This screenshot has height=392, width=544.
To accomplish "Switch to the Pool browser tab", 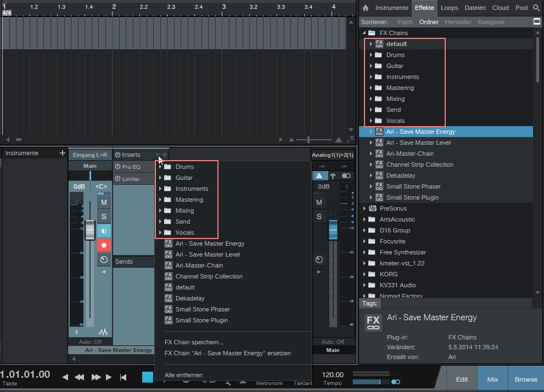I will click(521, 8).
